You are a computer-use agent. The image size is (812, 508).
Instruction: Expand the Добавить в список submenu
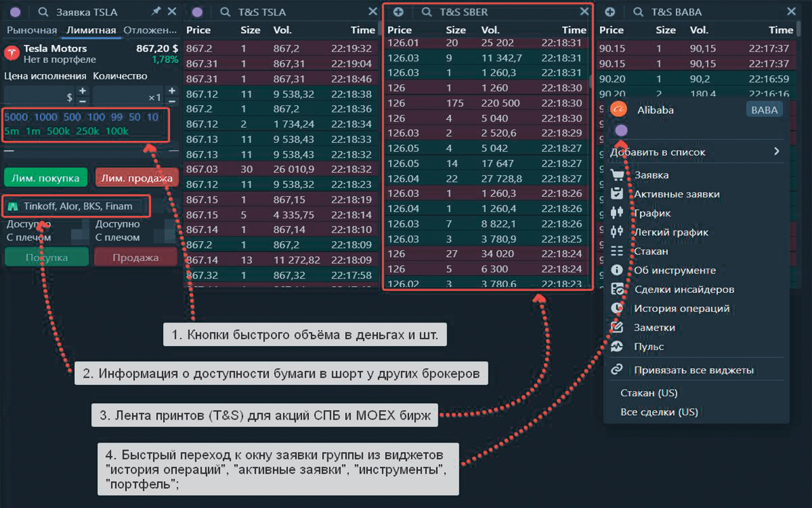776,152
